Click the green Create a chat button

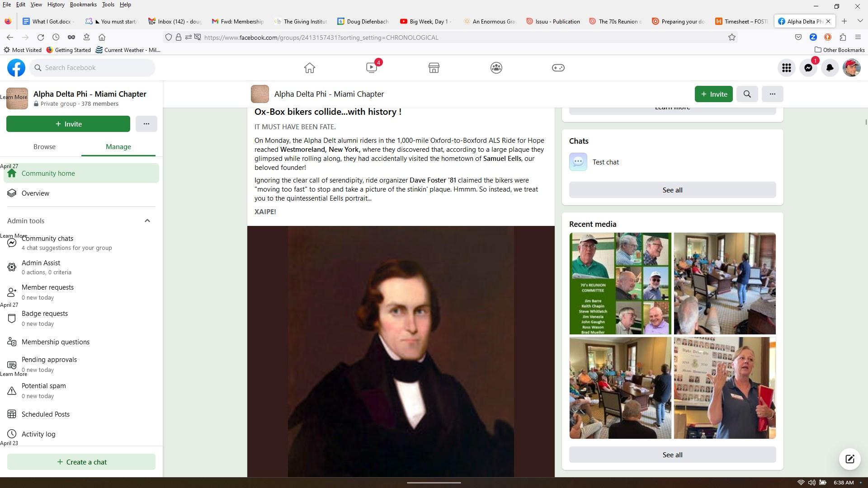(x=81, y=462)
